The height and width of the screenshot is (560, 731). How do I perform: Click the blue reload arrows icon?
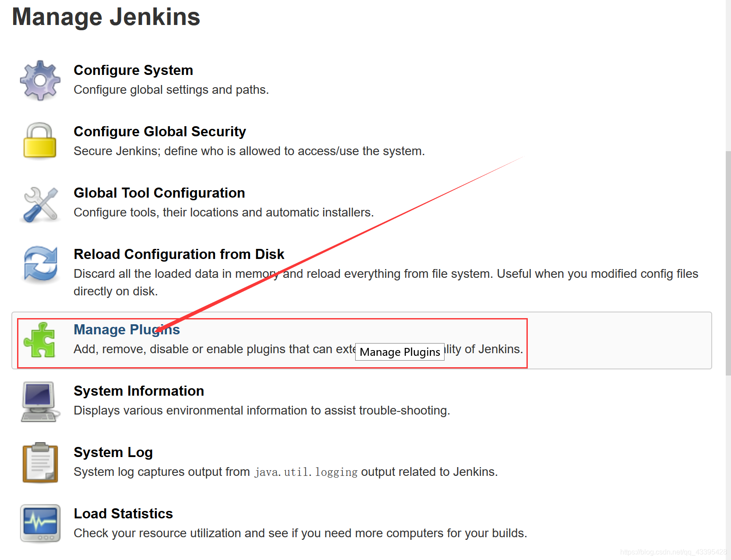[x=40, y=264]
